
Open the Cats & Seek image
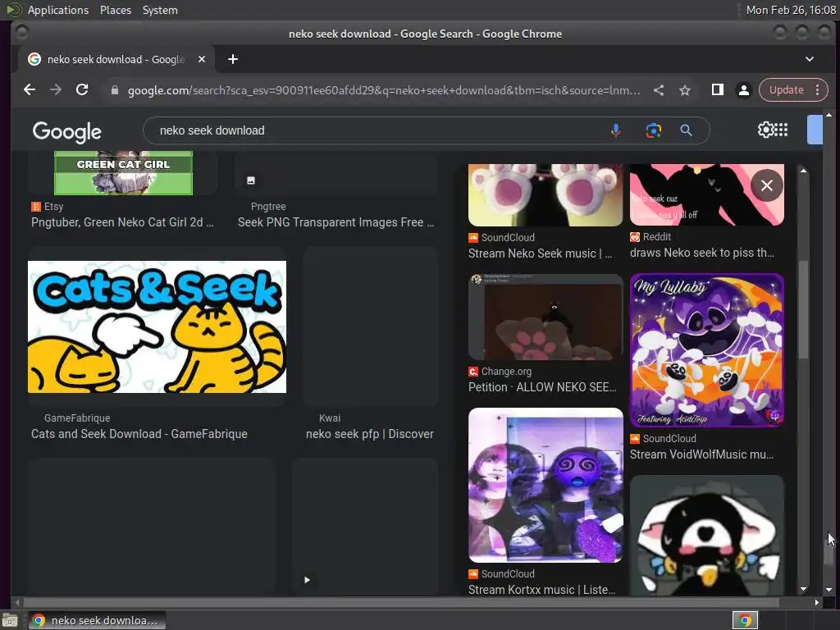[157, 326]
